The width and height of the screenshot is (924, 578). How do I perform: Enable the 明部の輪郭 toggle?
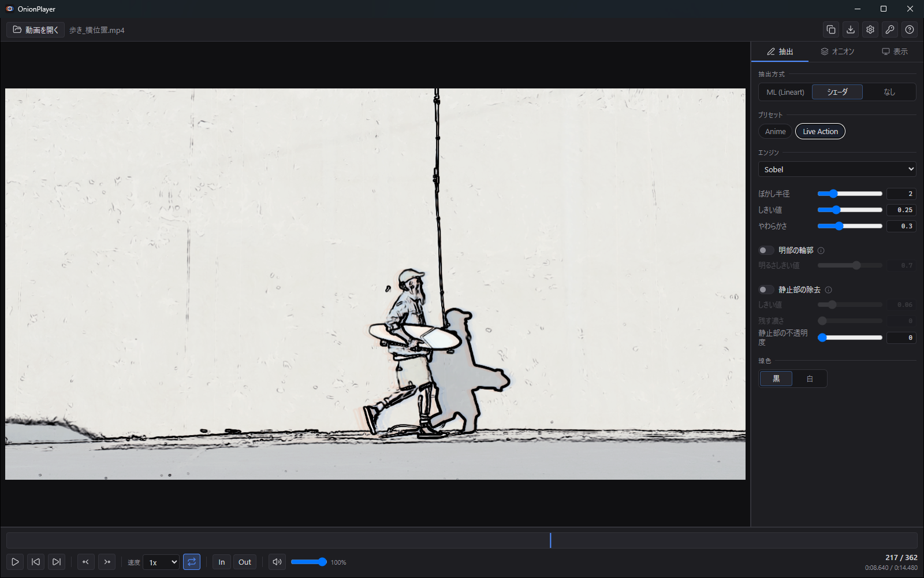click(766, 250)
